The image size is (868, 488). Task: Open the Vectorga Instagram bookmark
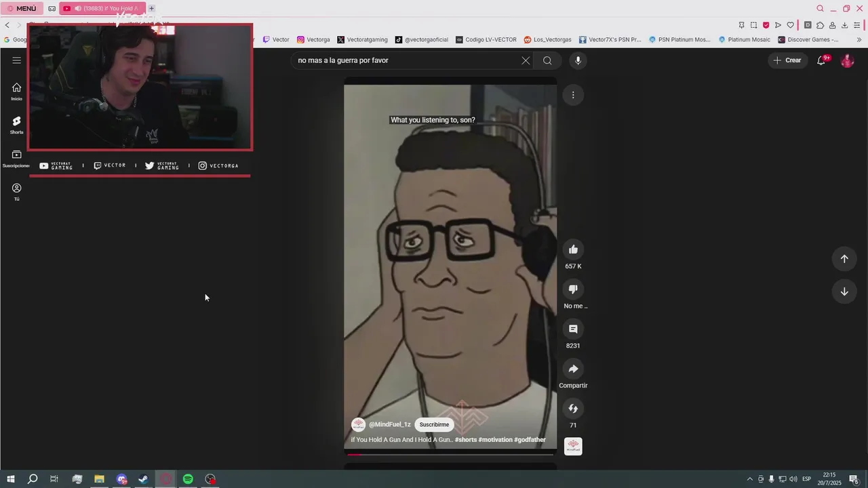pos(313,39)
